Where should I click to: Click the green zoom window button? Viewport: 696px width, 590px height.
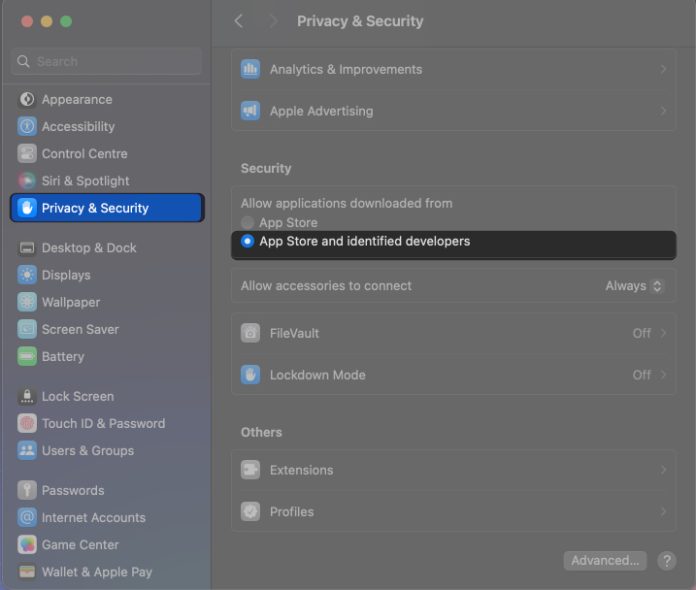66,21
